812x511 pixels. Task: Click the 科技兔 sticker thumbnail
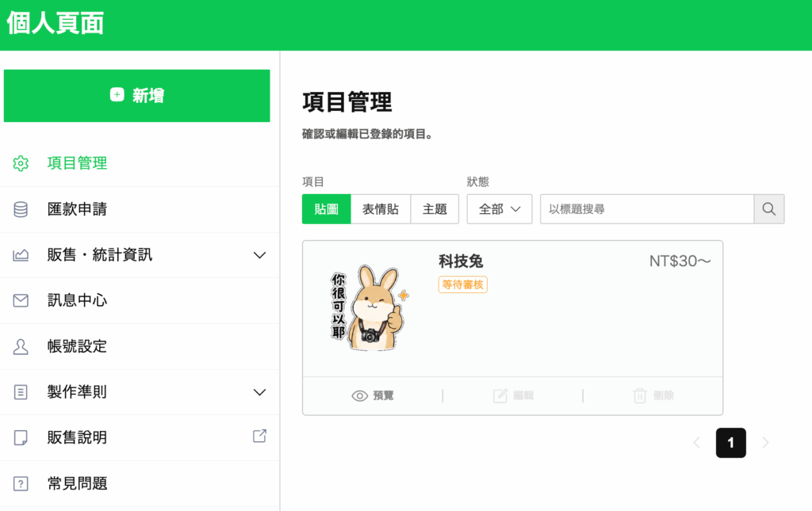coord(370,307)
